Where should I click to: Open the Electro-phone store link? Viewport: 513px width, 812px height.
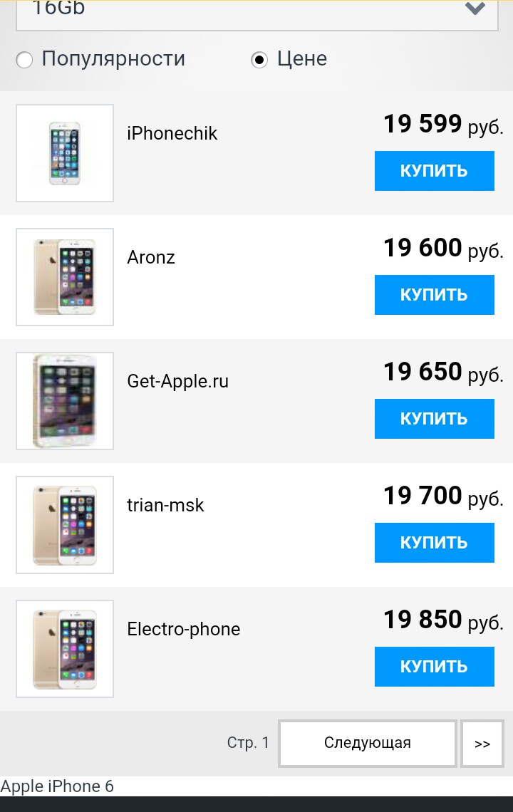(184, 629)
